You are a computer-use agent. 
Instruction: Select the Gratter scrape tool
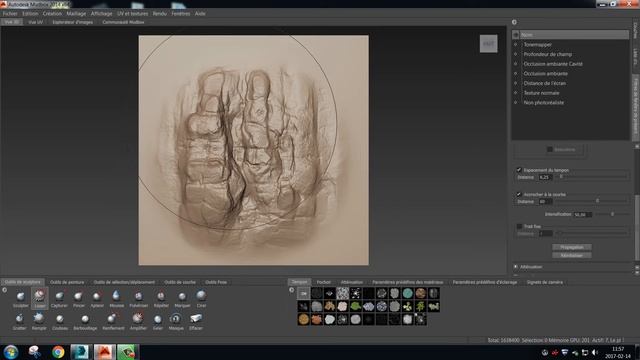(19, 321)
